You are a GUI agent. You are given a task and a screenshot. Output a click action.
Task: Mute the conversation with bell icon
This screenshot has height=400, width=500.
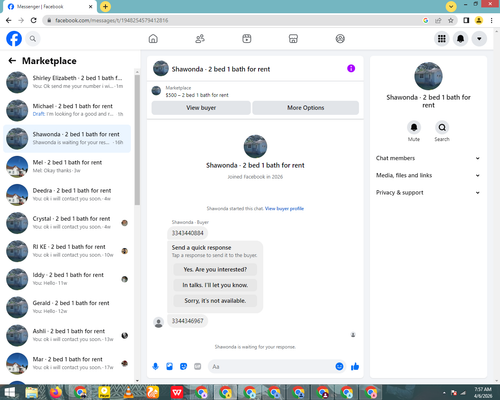(x=414, y=127)
